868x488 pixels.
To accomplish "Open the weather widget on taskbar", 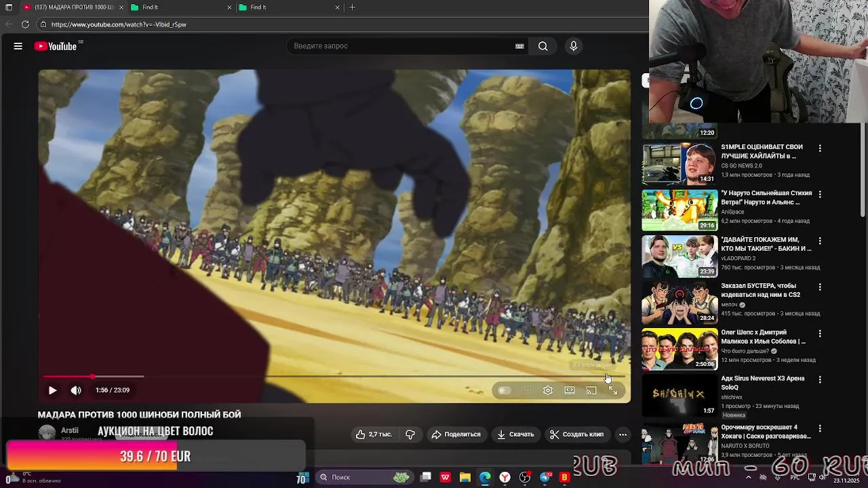I will [x=34, y=477].
